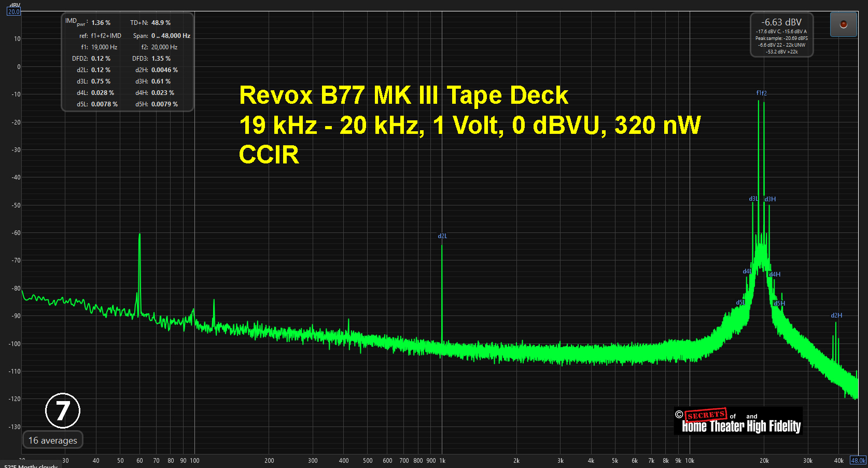Click the dBV unit label on vertical axis
Viewport: 868px width, 468px height.
15,5
